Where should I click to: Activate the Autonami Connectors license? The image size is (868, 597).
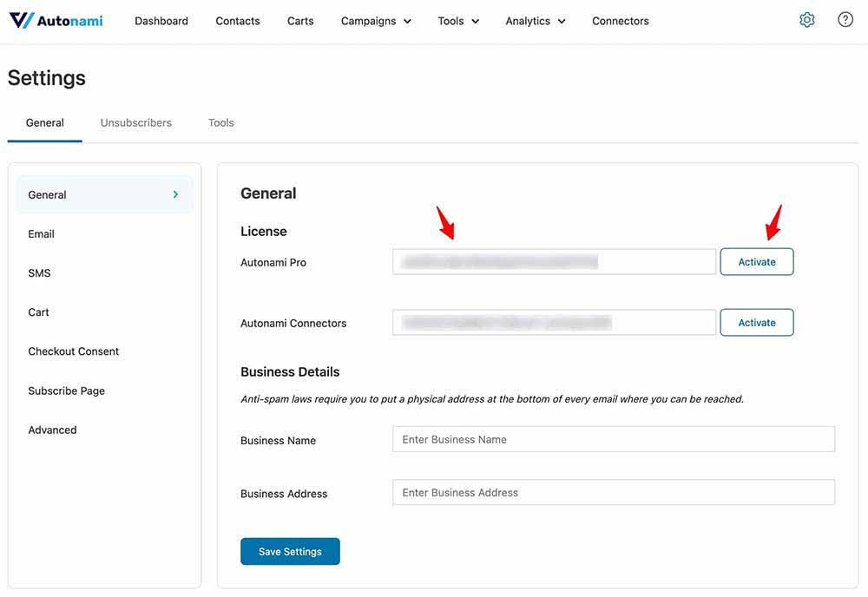pyautogui.click(x=756, y=323)
